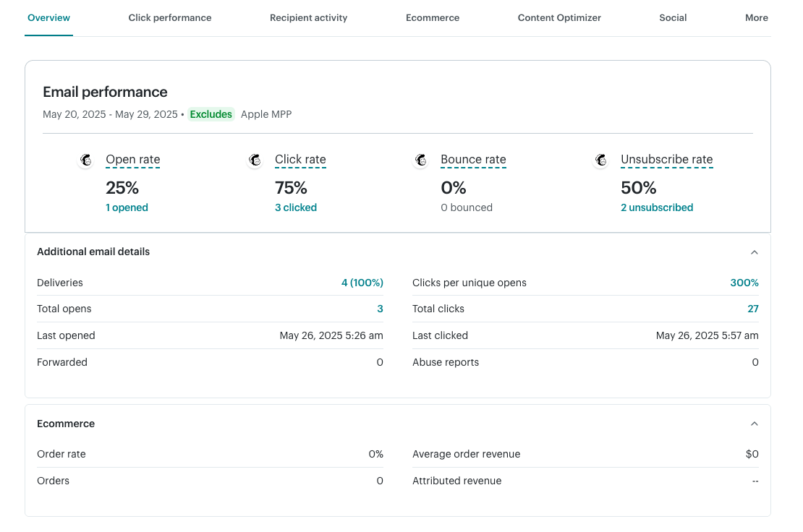Open the '2 unsubscribed' link
Screen dimensions: 803x532
(657, 207)
